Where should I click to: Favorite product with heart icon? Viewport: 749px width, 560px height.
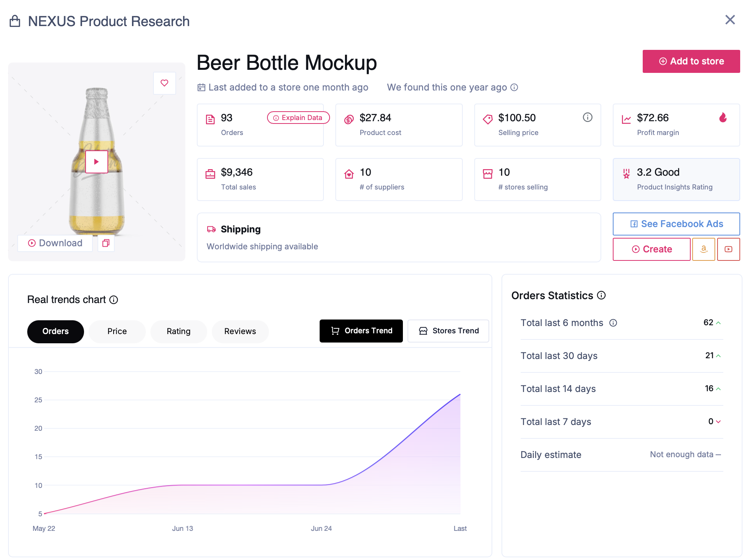point(165,83)
